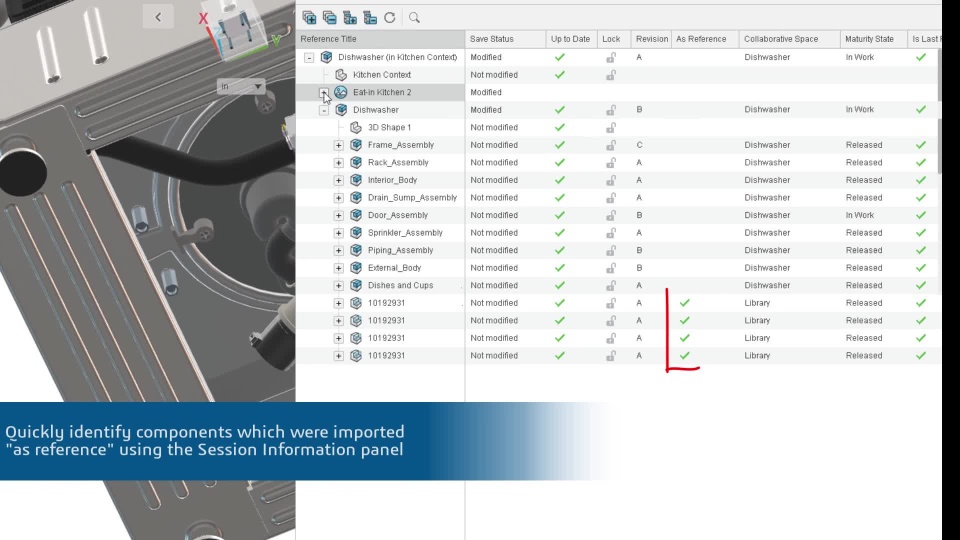Expand the Frame_Assembly node
Image resolution: width=960 pixels, height=540 pixels.
[339, 145]
